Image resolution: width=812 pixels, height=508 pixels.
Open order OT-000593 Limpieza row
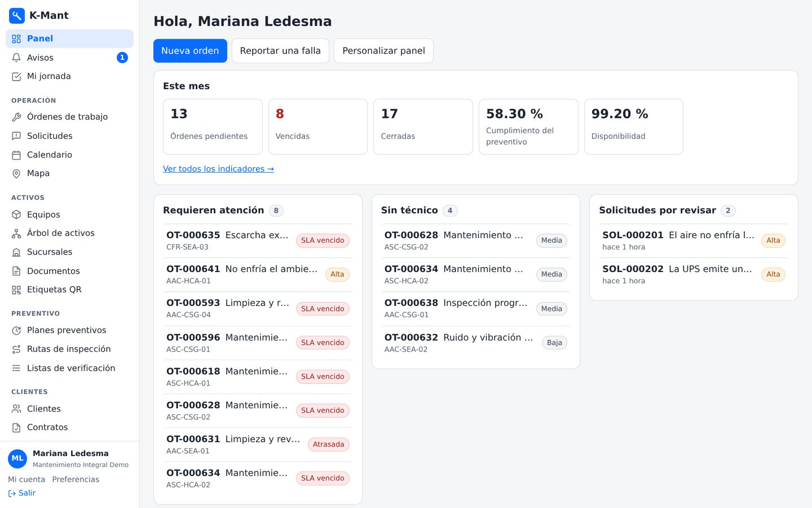click(258, 308)
